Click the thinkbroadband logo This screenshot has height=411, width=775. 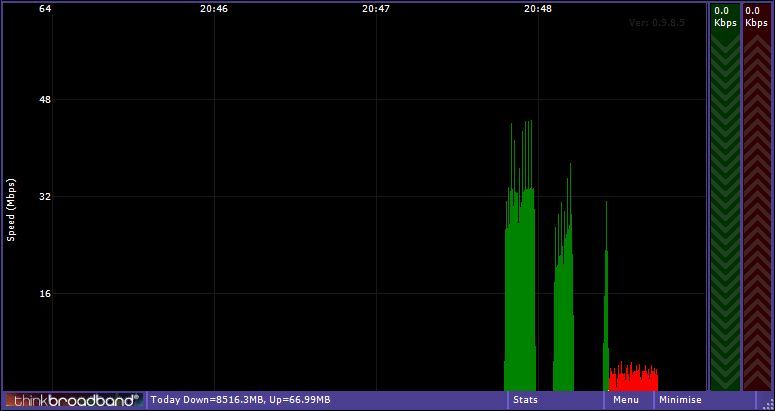[x=74, y=400]
